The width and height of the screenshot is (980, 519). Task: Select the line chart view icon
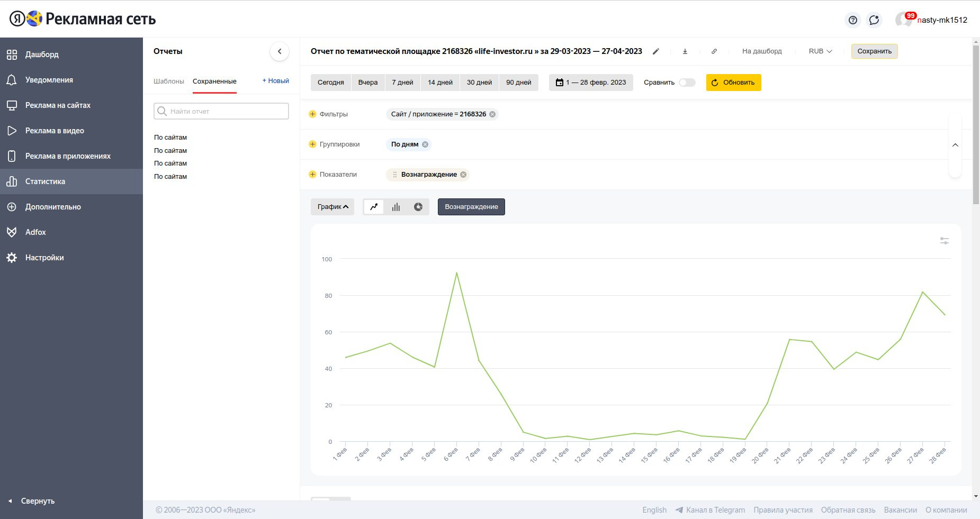[374, 207]
